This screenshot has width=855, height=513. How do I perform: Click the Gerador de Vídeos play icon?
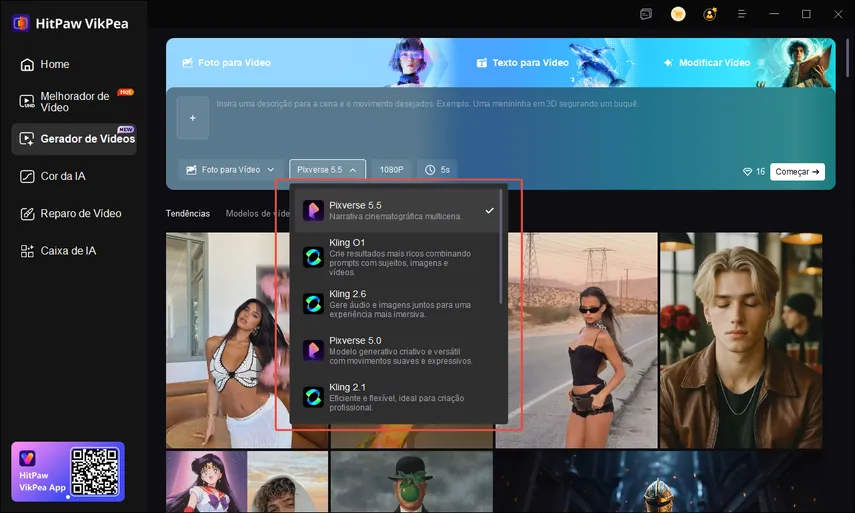coord(27,139)
